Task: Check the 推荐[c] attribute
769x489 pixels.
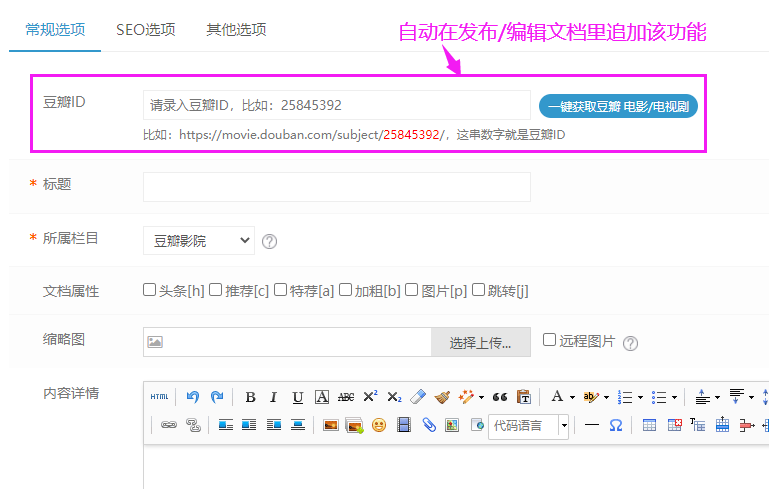Action: 215,289
